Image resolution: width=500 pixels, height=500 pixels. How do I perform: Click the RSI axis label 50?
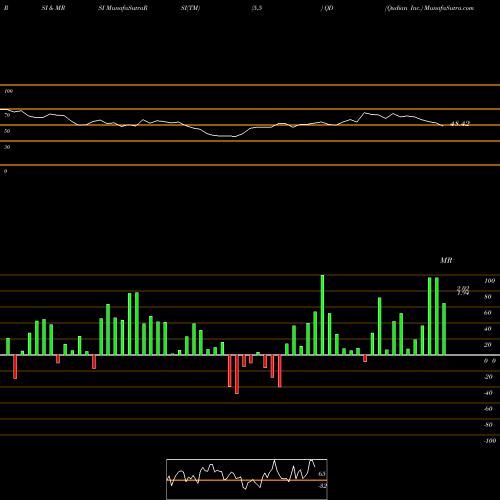pos(7,131)
